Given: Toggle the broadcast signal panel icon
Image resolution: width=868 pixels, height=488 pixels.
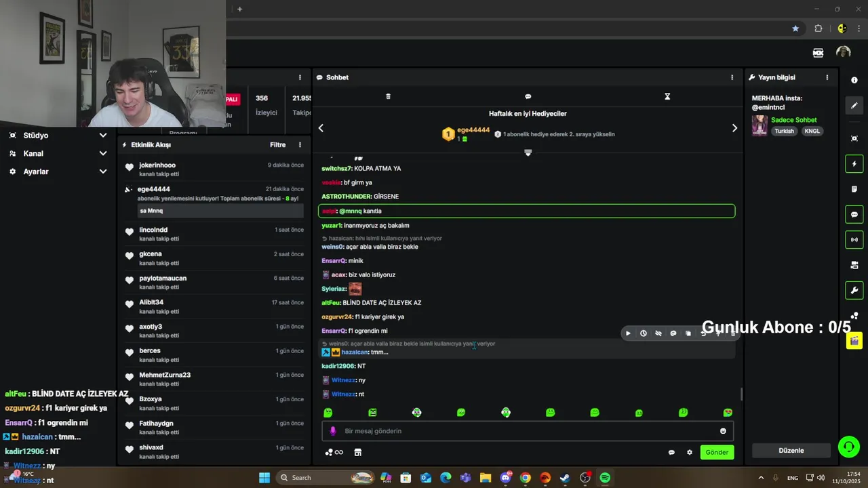Looking at the screenshot, I should pos(854,239).
